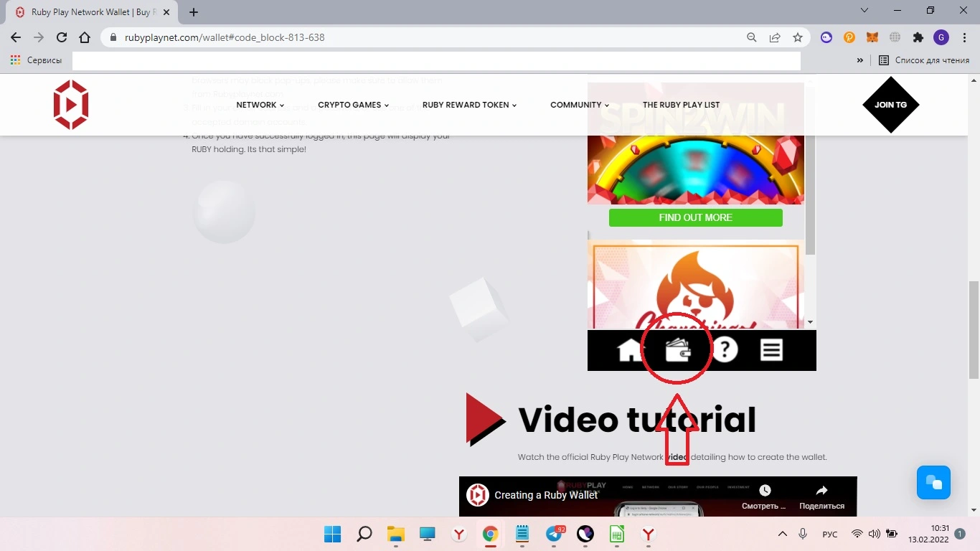
Task: Click the zoom magnifier icon in address bar
Action: click(751, 37)
